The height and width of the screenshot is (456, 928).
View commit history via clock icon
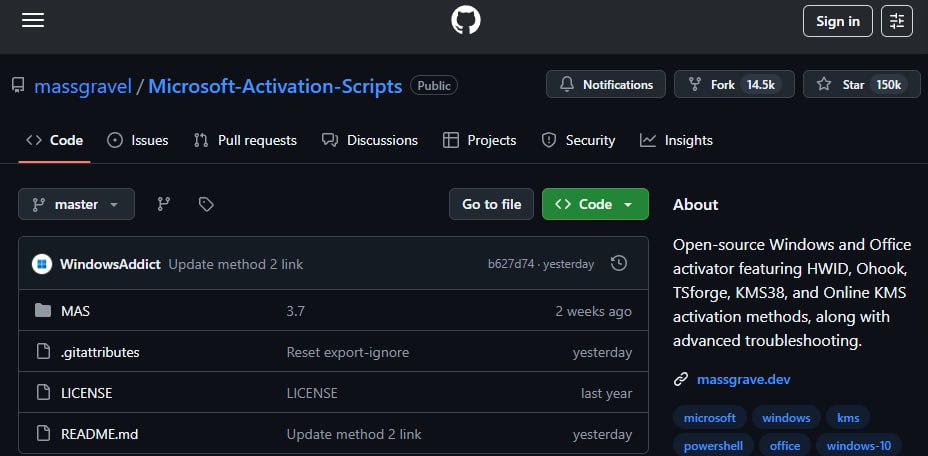[x=618, y=264]
